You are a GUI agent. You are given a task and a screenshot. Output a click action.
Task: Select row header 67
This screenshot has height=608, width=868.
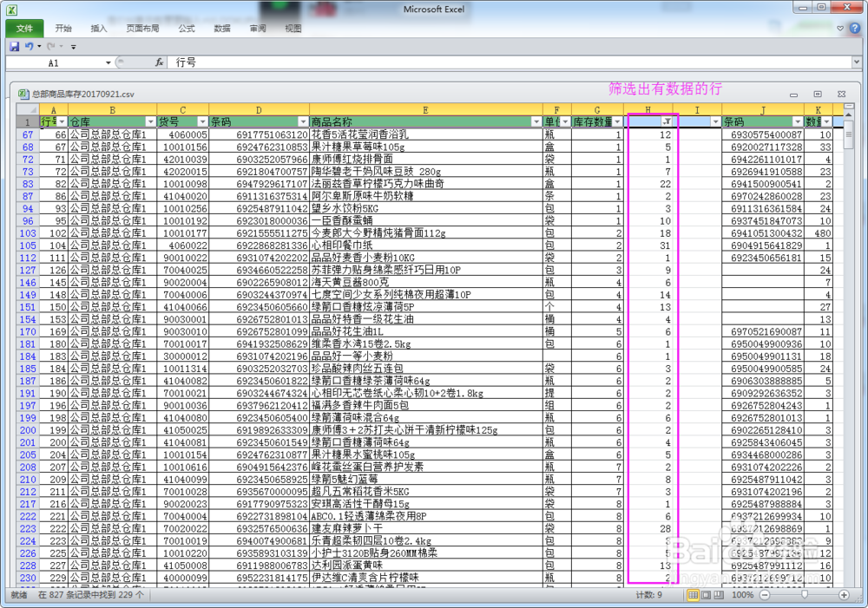point(28,134)
